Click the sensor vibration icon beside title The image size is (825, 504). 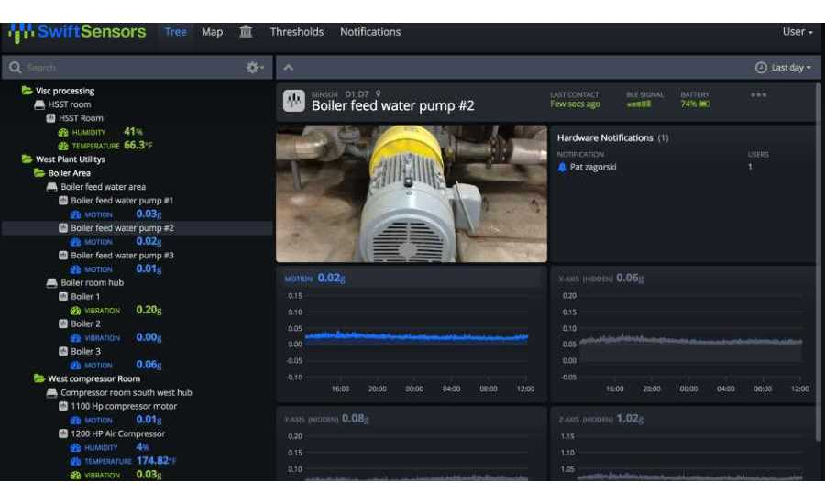pyautogui.click(x=293, y=101)
